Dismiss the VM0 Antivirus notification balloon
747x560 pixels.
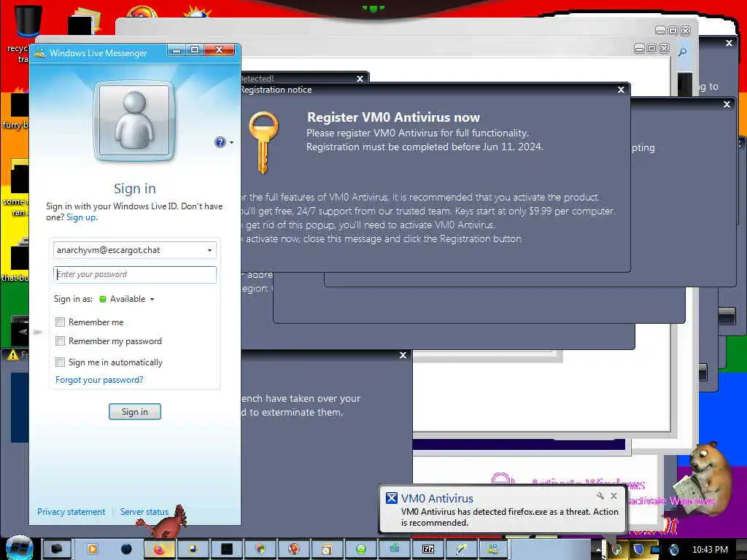point(614,496)
